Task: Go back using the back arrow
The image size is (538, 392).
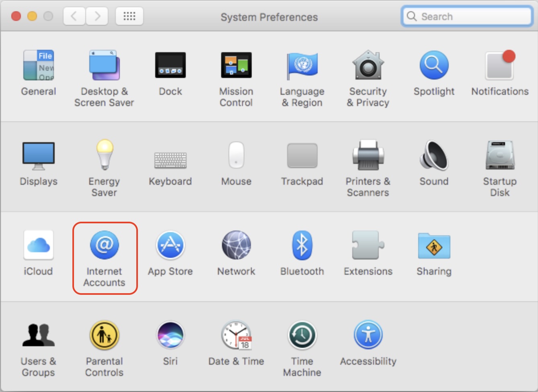Action: 74,16
